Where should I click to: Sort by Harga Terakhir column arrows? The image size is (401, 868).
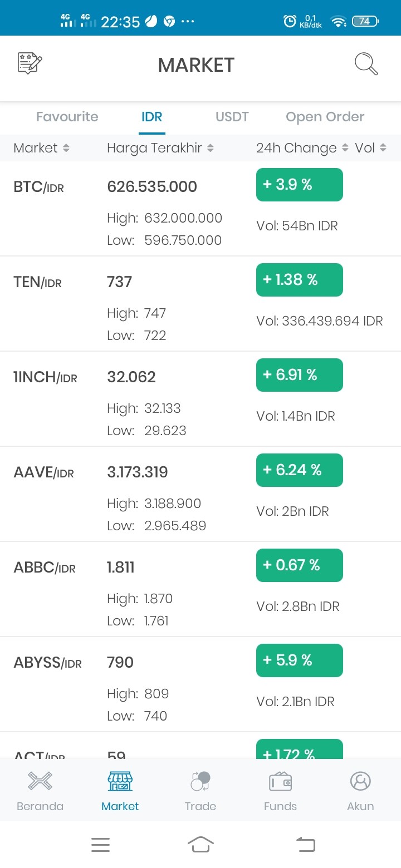pyautogui.click(x=211, y=148)
